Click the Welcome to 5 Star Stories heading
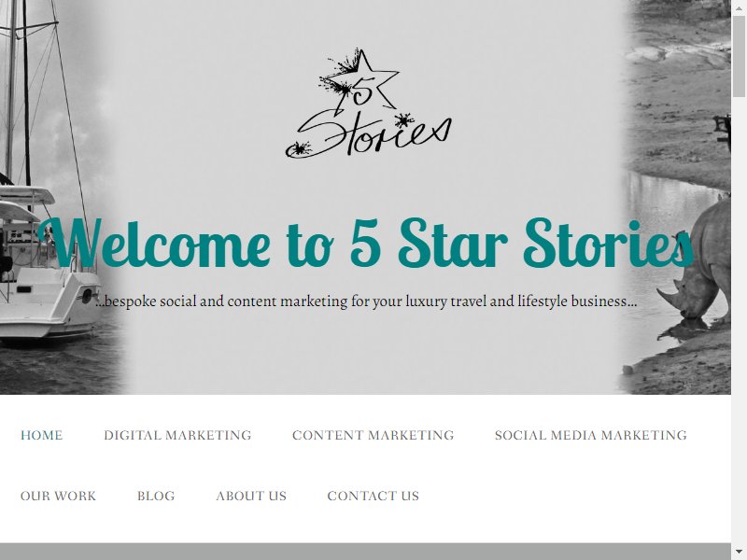Screen dimensions: 747x560 (365, 243)
